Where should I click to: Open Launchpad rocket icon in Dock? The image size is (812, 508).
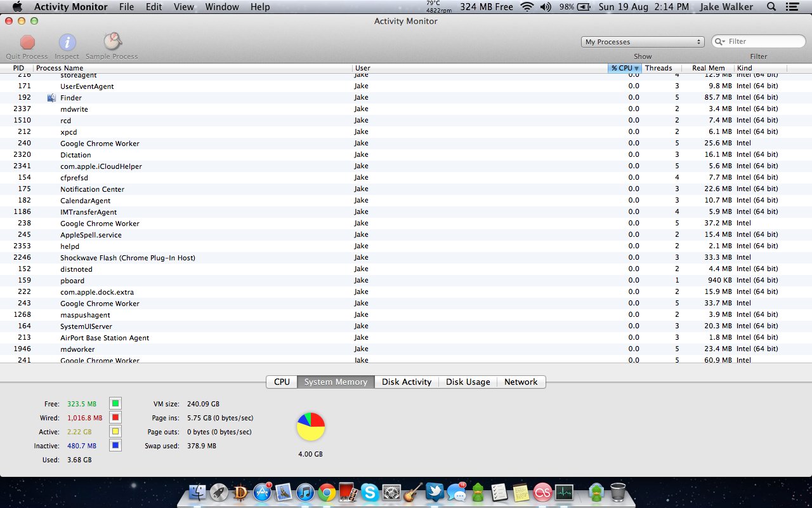click(220, 491)
